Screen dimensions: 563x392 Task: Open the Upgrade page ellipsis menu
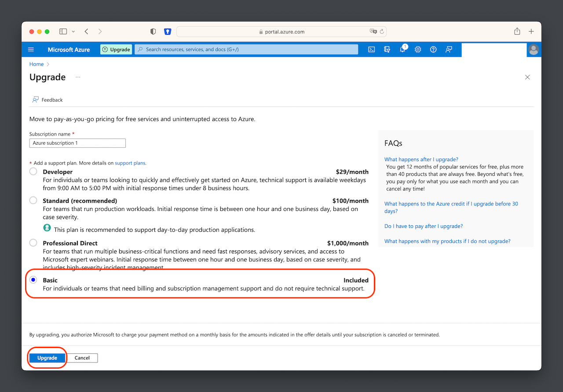tap(78, 77)
